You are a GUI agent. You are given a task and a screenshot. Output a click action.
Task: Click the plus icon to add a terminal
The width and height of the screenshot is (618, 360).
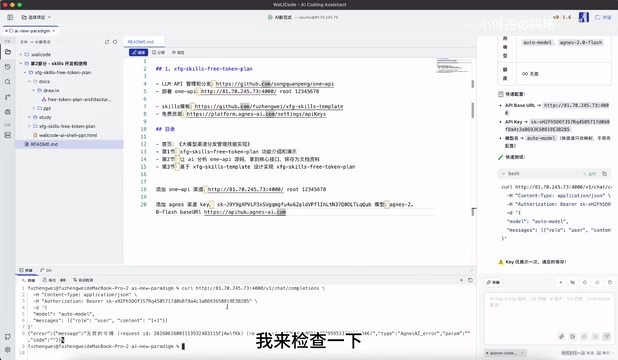click(461, 280)
